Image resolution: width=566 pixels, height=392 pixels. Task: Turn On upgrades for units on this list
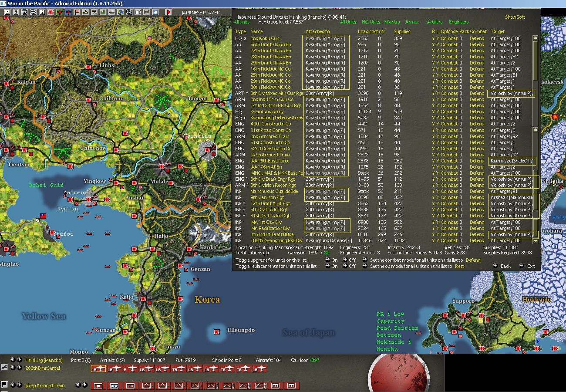pos(327,260)
